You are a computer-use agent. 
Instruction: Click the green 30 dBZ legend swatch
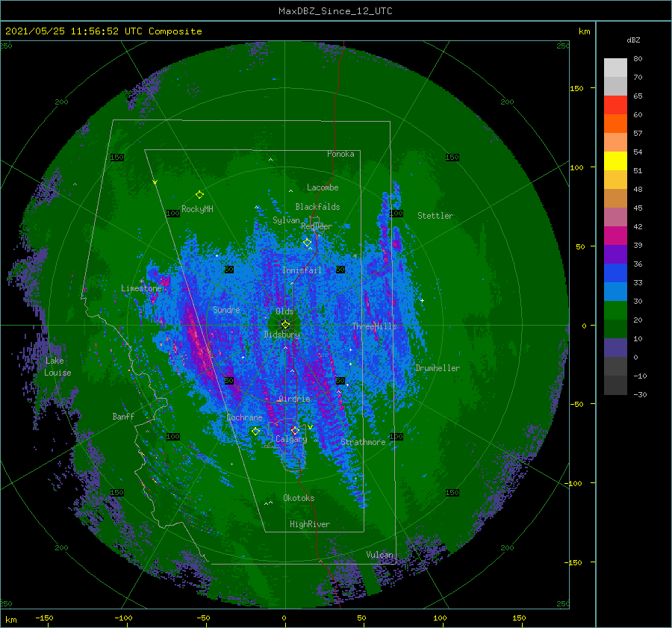pos(615,311)
